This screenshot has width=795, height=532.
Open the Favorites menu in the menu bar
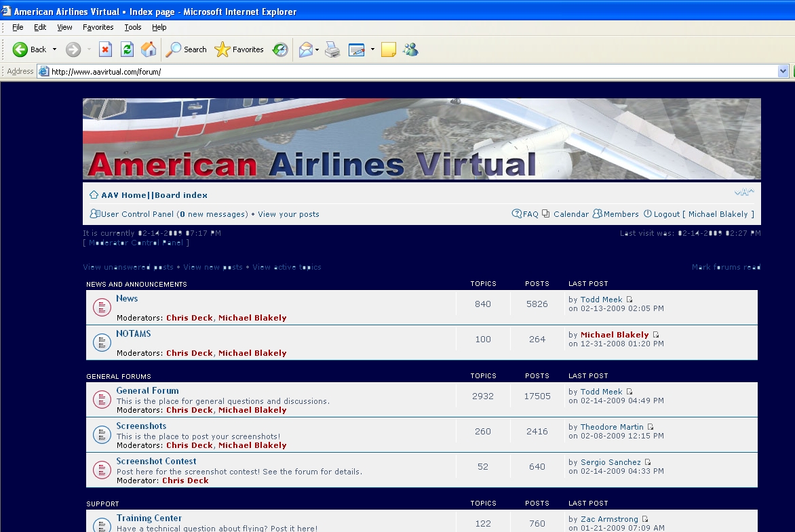(x=98, y=27)
